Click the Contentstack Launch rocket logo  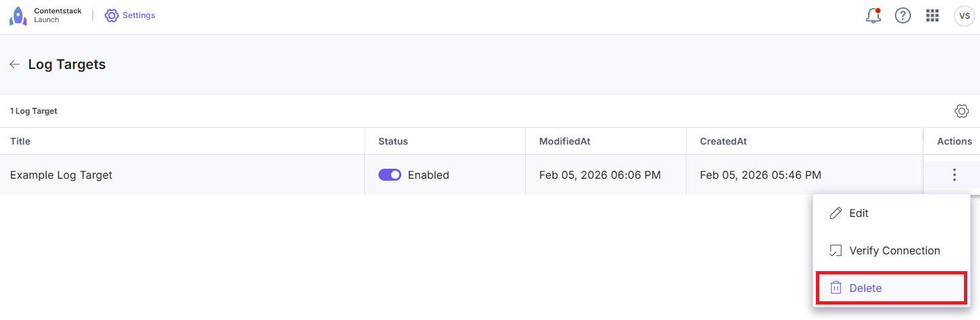click(x=19, y=15)
